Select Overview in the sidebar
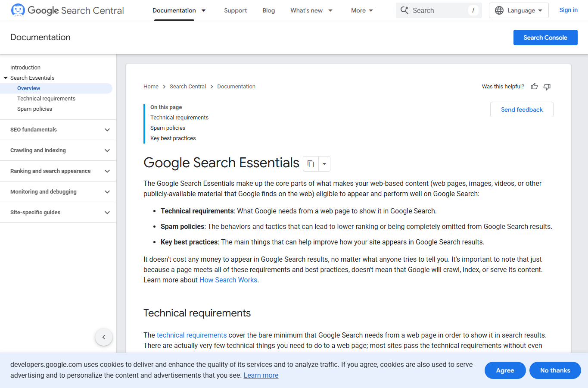588x388 pixels. (29, 88)
